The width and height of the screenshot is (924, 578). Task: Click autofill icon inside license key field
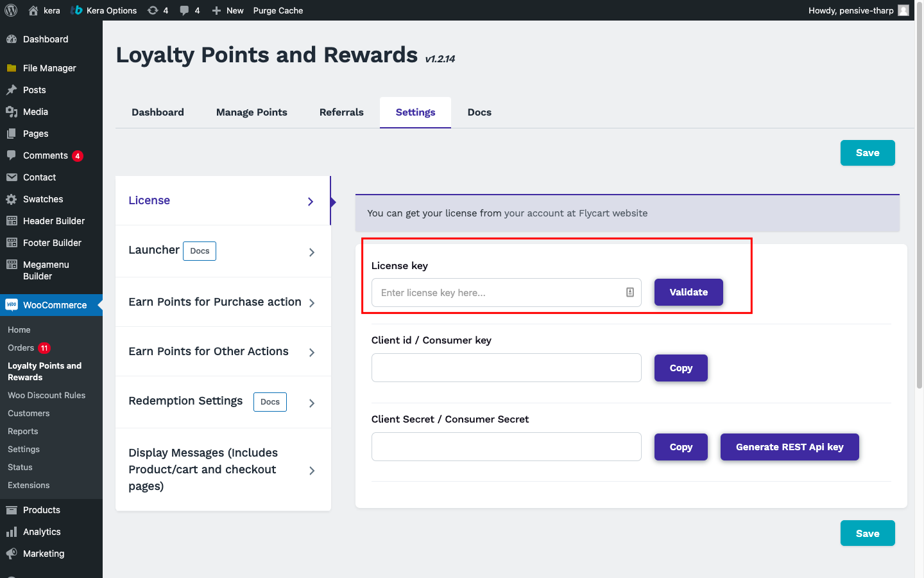[x=630, y=292]
